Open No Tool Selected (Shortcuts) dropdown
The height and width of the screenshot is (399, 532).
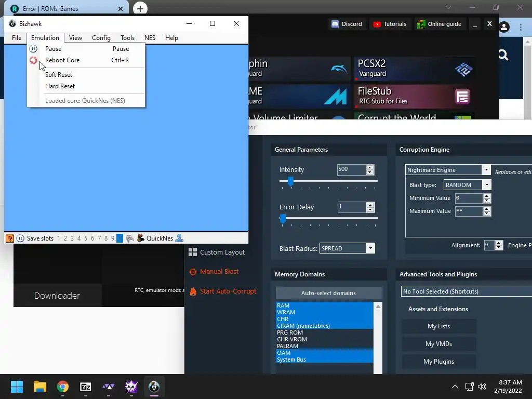466,291
